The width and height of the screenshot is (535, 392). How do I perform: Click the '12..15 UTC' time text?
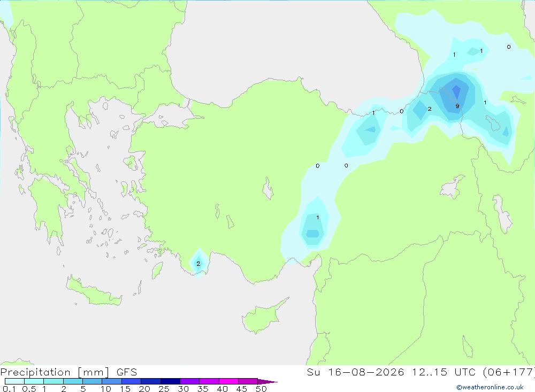[x=444, y=372]
